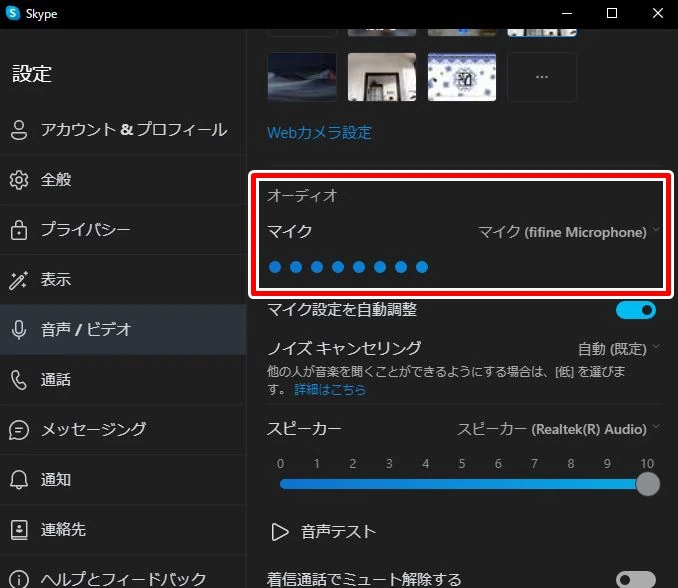Click the padlock icon for プライバシー
678x588 pixels.
[x=18, y=230]
